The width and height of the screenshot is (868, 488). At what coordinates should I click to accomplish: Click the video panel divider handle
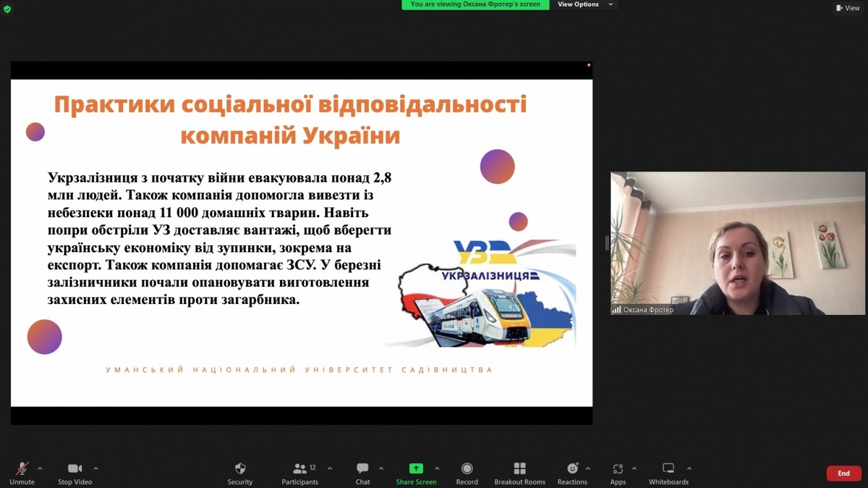[x=607, y=243]
